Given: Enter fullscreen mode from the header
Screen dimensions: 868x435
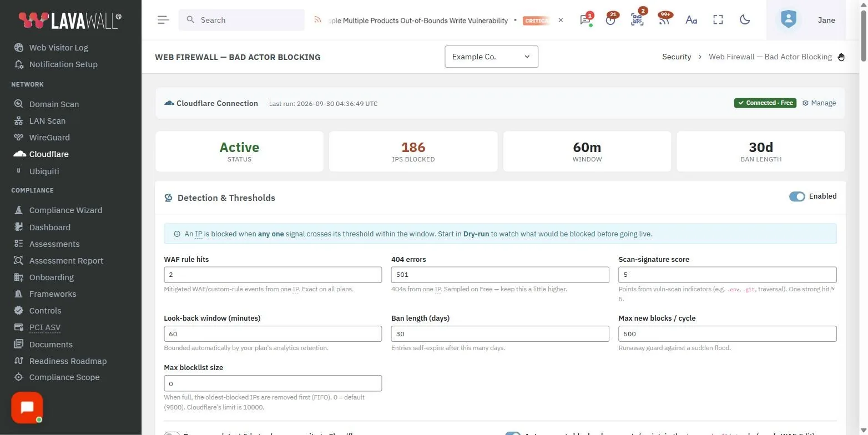Looking at the screenshot, I should [x=718, y=20].
